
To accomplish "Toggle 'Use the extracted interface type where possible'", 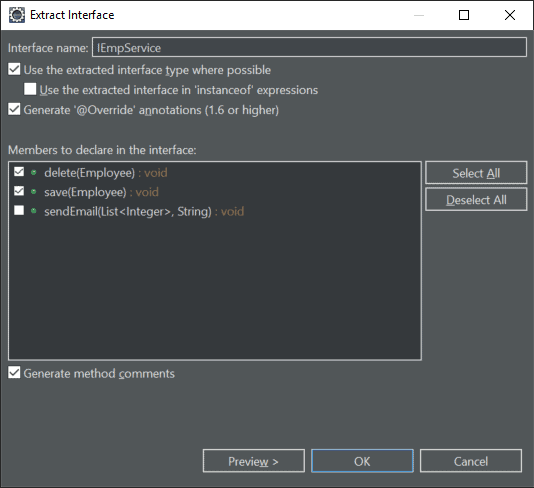I will click(14, 69).
